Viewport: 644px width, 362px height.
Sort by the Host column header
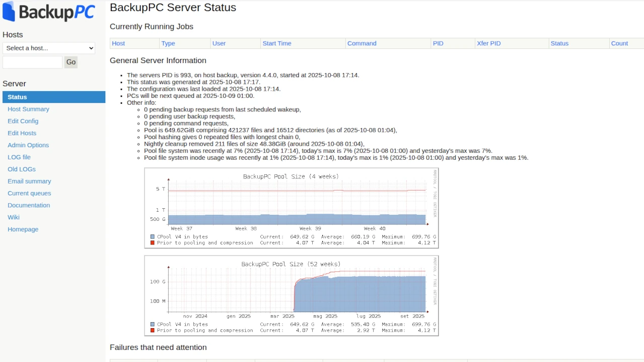[118, 43]
